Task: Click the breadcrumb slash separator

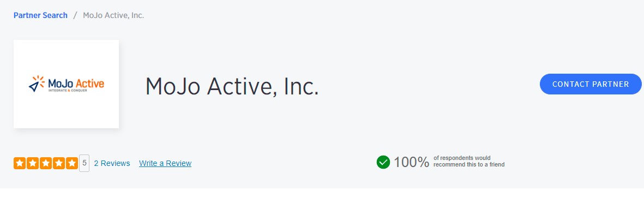Action: point(75,15)
